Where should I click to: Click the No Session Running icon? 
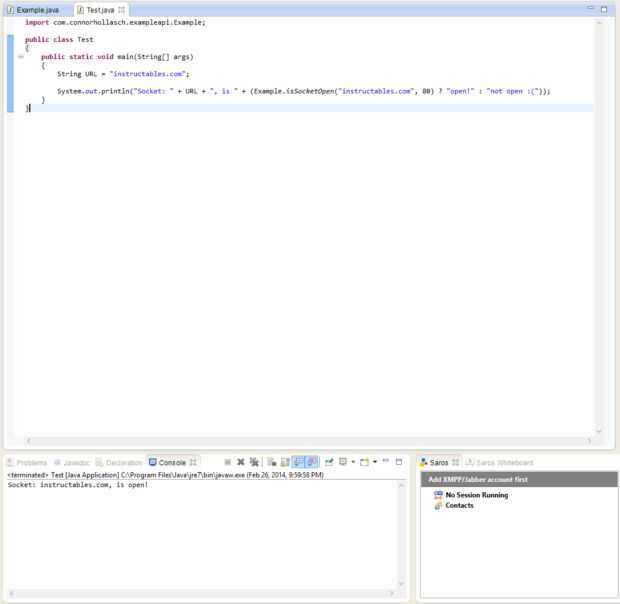point(438,495)
